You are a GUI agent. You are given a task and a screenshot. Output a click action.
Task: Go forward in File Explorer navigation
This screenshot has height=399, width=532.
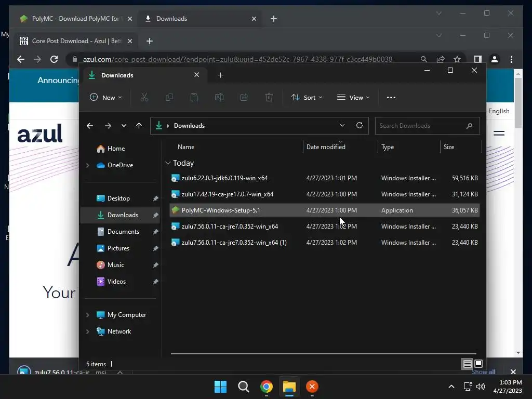(x=108, y=126)
